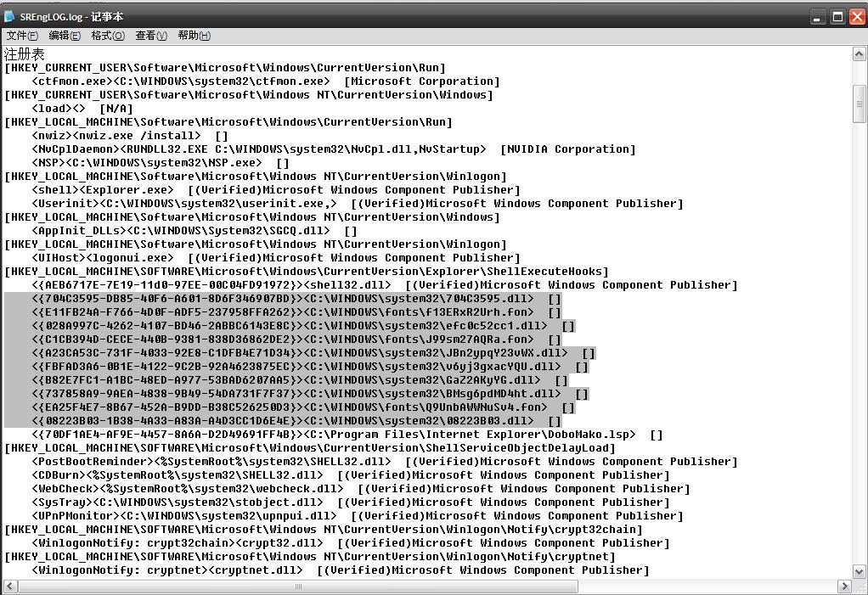Click the <load><> [N/A] line
Screen dimensions: 868x595
pos(82,109)
